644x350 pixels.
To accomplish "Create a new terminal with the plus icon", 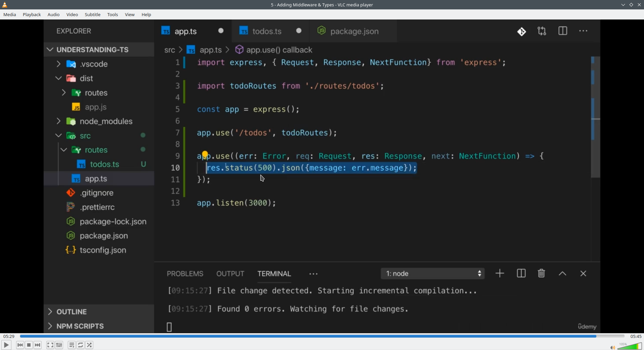I will (x=499, y=273).
